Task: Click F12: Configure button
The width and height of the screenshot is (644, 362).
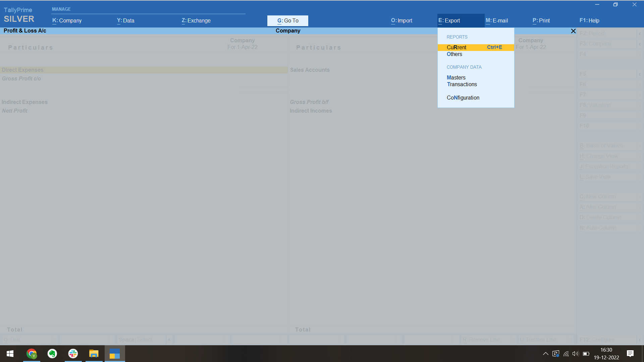Action: (607, 340)
